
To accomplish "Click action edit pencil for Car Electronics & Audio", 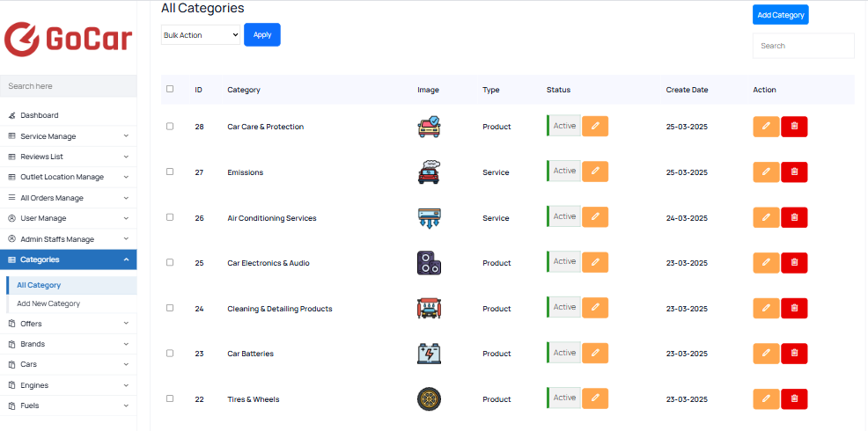I will [x=766, y=263].
